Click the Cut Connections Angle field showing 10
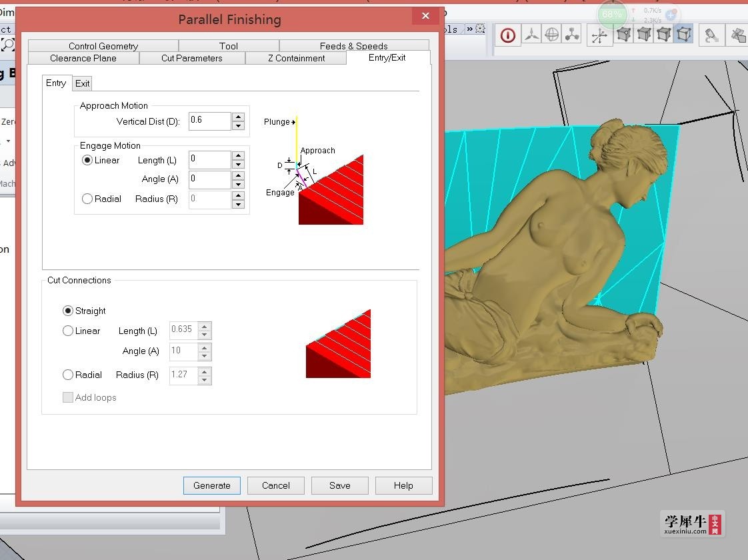 tap(183, 351)
